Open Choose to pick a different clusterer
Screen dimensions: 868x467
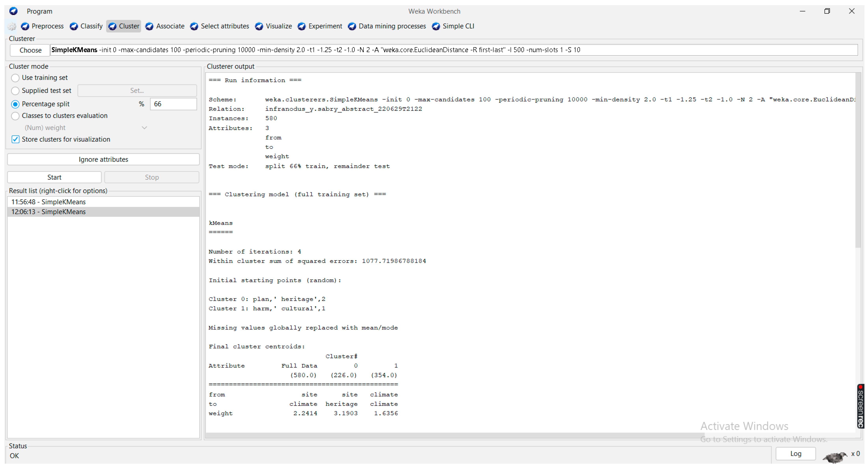click(30, 50)
